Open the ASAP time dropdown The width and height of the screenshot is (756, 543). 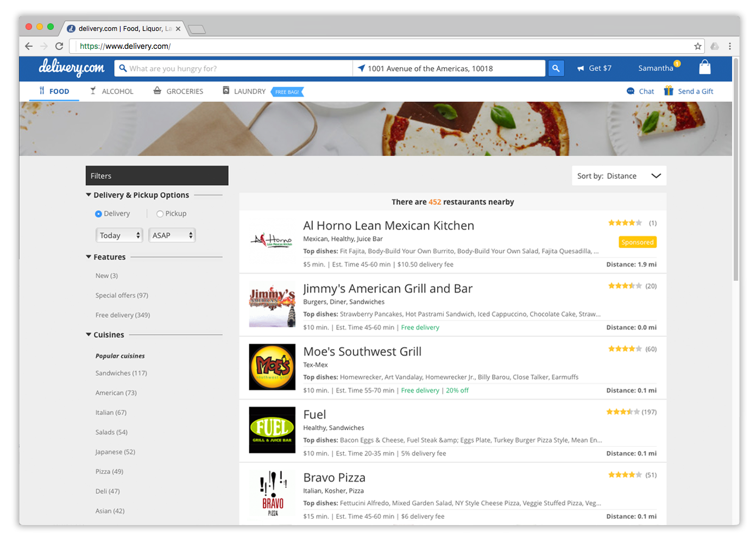click(172, 235)
